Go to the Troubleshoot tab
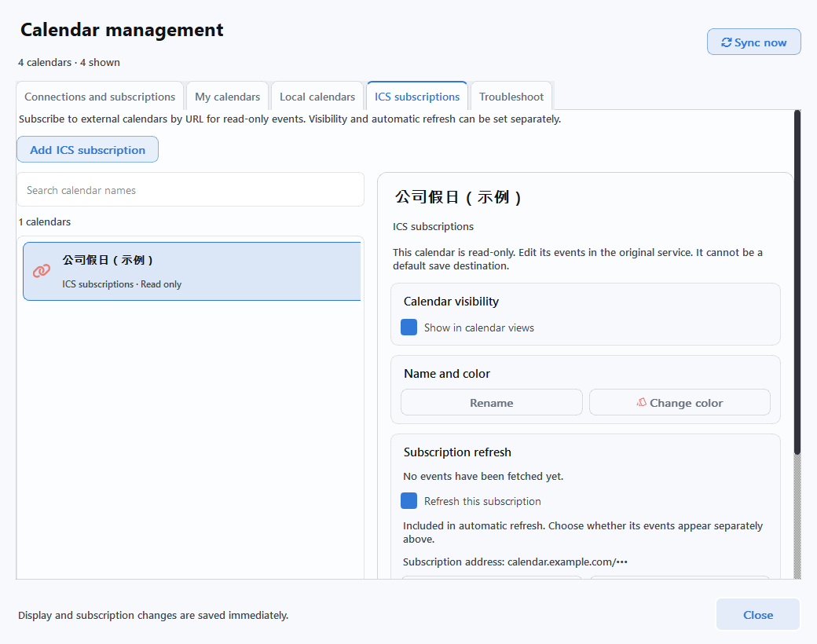 (x=511, y=97)
